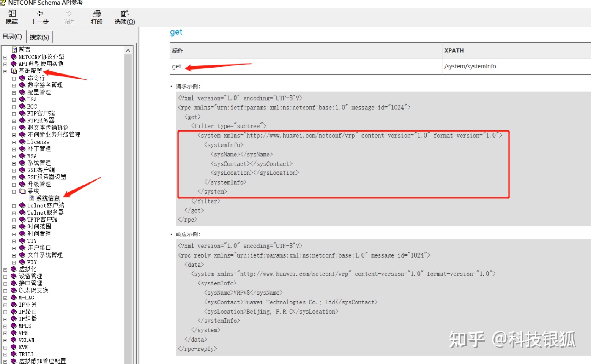Click the SSH客户端 book icon

tap(22, 170)
